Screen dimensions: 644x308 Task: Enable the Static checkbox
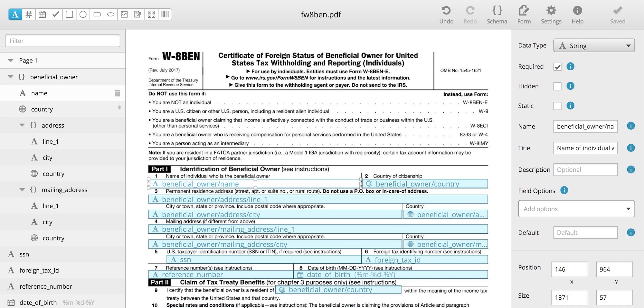click(x=557, y=106)
